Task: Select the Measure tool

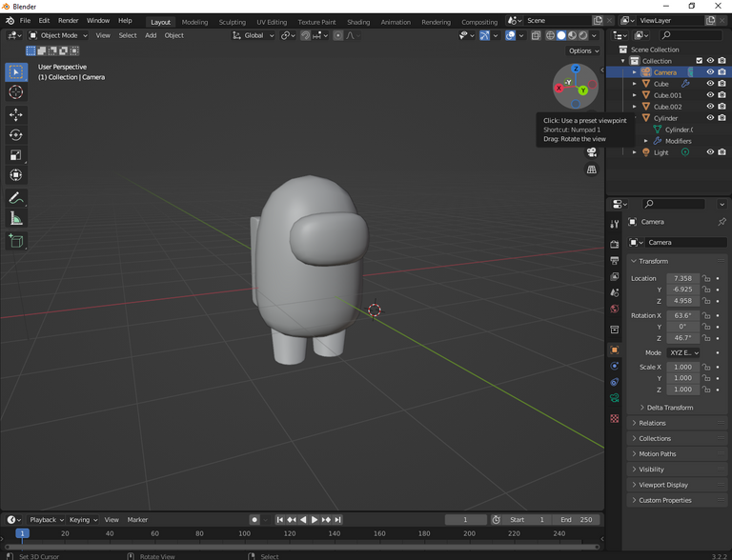Action: point(16,218)
